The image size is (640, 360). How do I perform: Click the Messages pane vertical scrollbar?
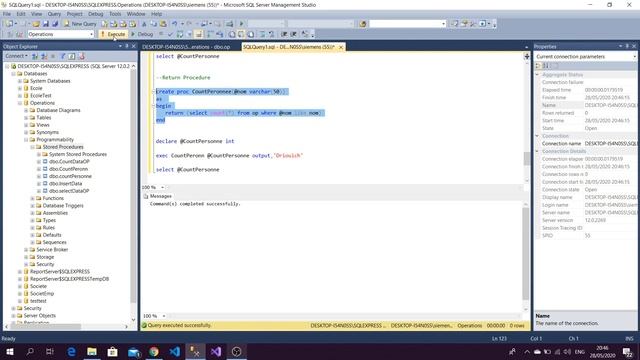526,255
